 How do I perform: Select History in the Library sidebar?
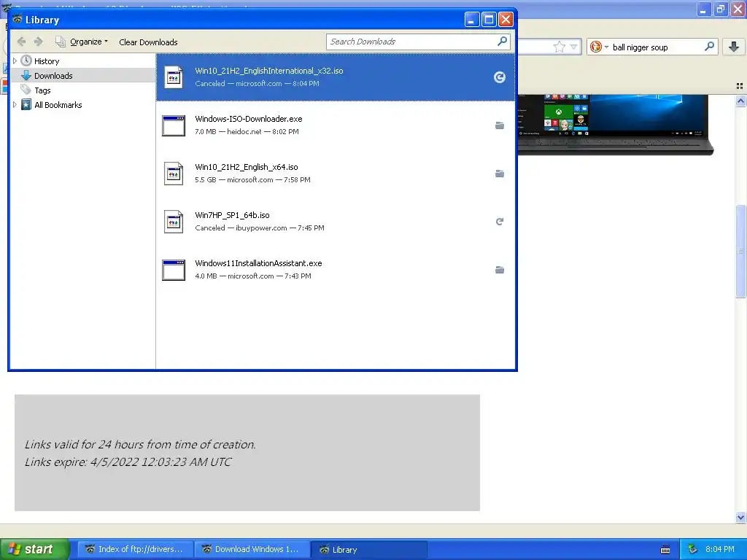[47, 61]
